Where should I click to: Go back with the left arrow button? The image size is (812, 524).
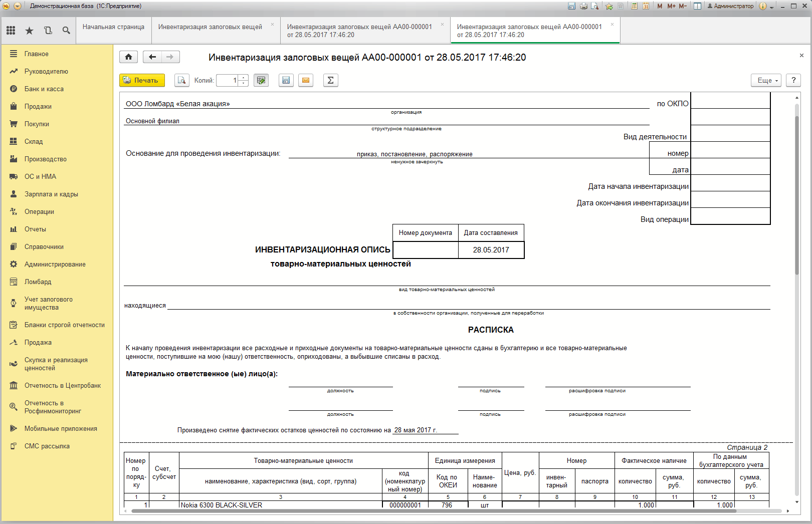click(x=152, y=57)
